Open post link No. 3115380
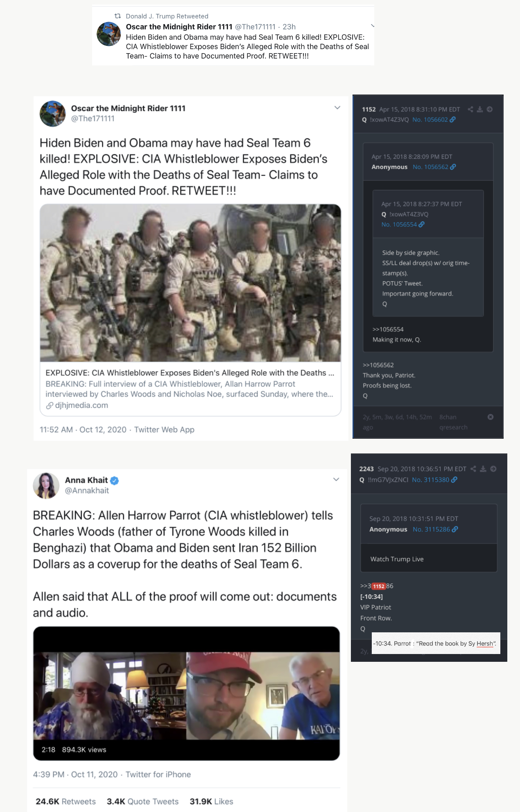Viewport: 520px width, 812px height. click(x=435, y=480)
